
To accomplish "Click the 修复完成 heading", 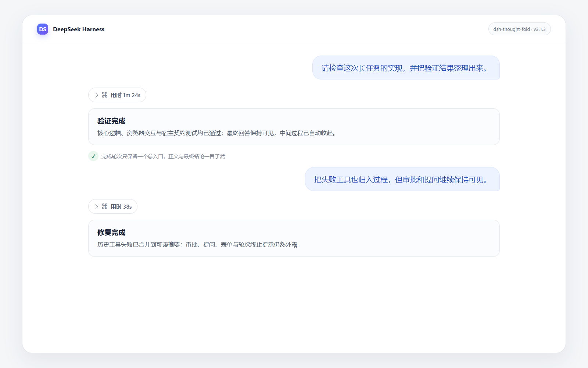I will click(x=111, y=233).
